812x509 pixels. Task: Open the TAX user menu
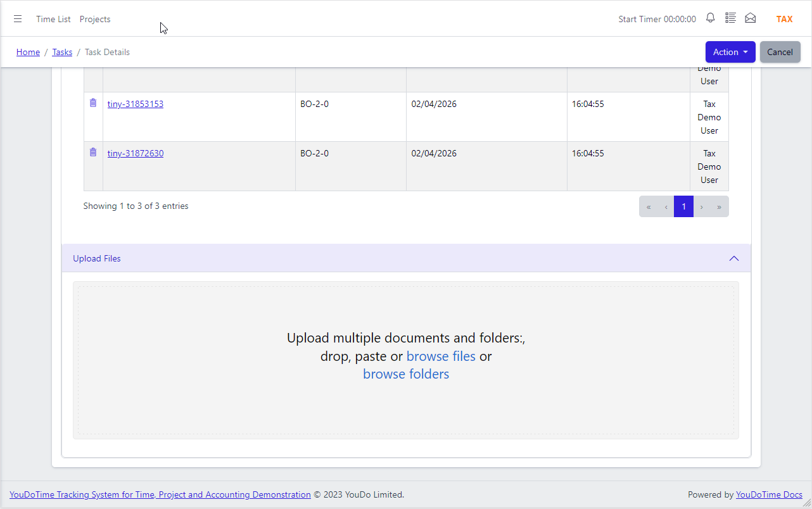coord(784,19)
